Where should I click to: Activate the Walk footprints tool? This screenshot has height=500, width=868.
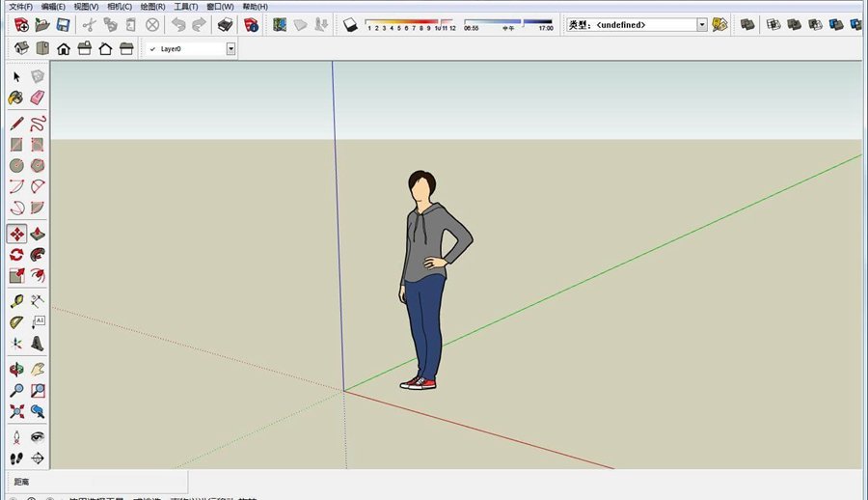click(x=16, y=458)
